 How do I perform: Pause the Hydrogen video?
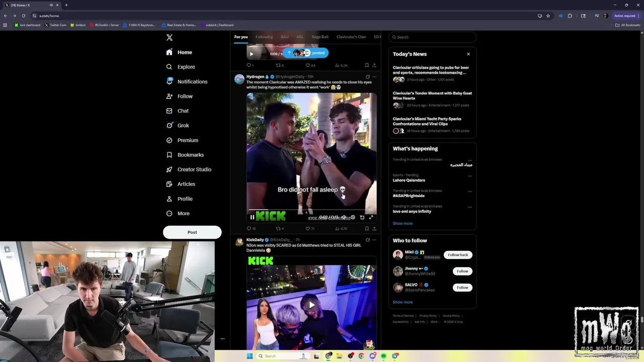click(x=252, y=217)
